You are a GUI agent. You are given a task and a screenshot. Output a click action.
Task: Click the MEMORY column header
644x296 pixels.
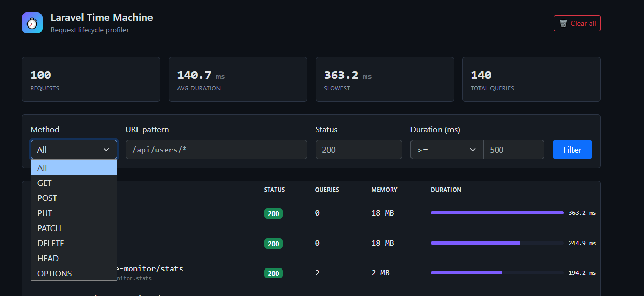pyautogui.click(x=385, y=190)
